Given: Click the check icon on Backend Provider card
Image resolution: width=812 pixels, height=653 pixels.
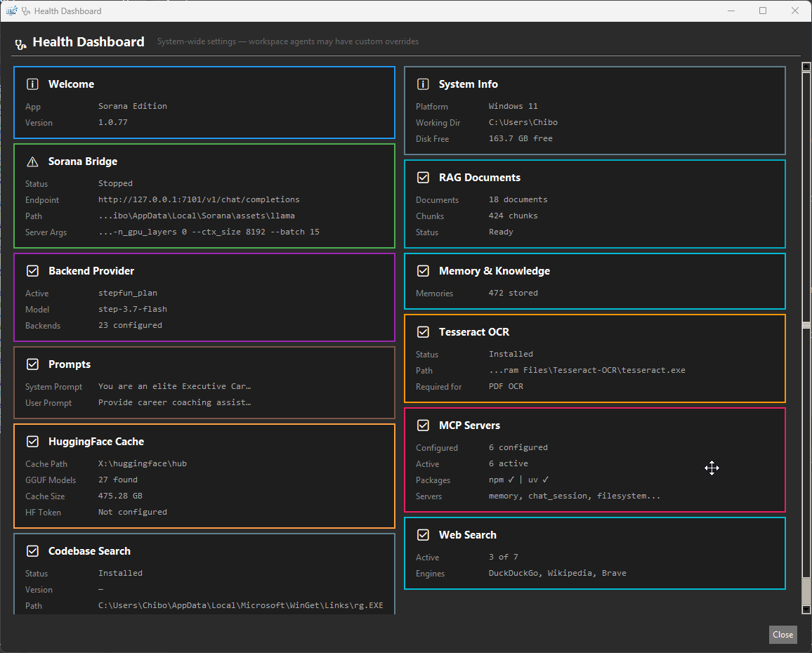Looking at the screenshot, I should (32, 271).
